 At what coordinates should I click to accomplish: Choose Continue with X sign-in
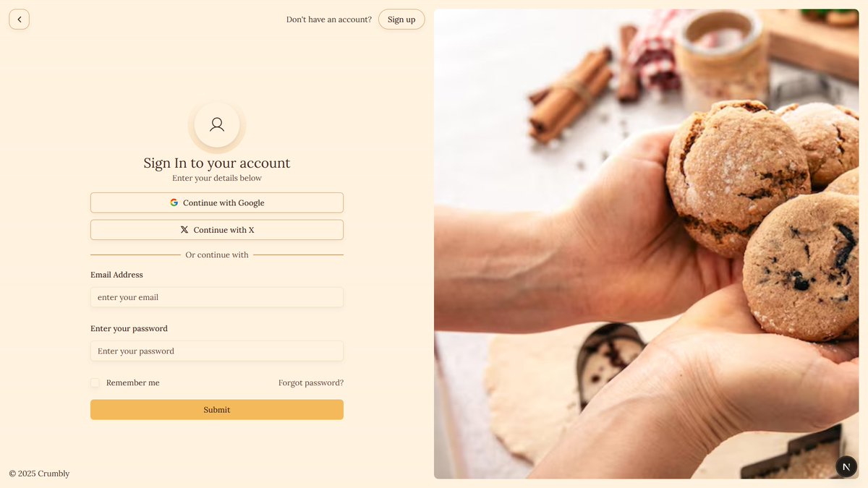(217, 230)
